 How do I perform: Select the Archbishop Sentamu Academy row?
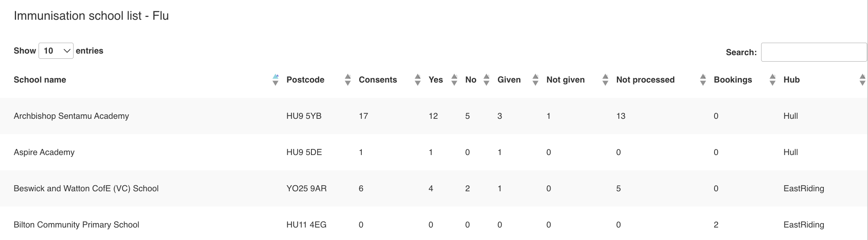[71, 116]
